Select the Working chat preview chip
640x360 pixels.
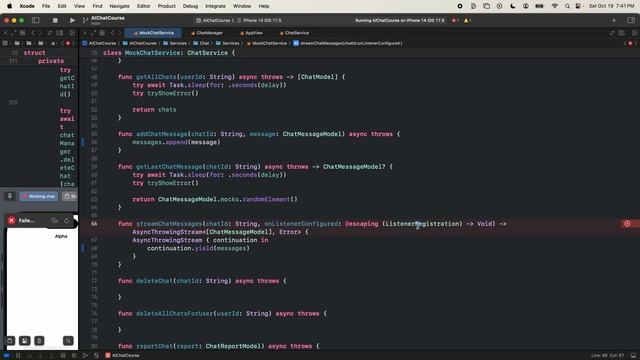pyautogui.click(x=39, y=196)
